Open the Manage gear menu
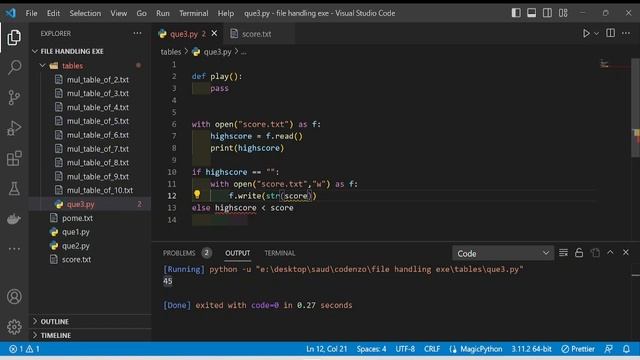This screenshot has height=360, width=640. click(x=14, y=327)
